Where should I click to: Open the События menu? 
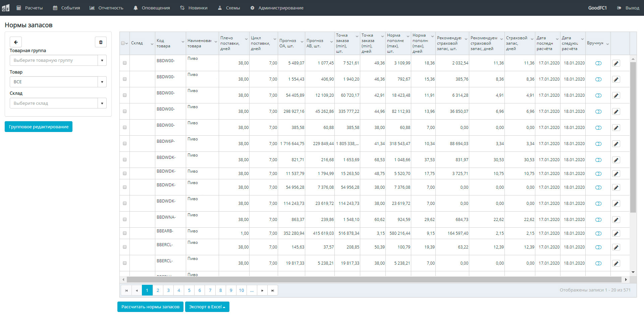click(66, 8)
